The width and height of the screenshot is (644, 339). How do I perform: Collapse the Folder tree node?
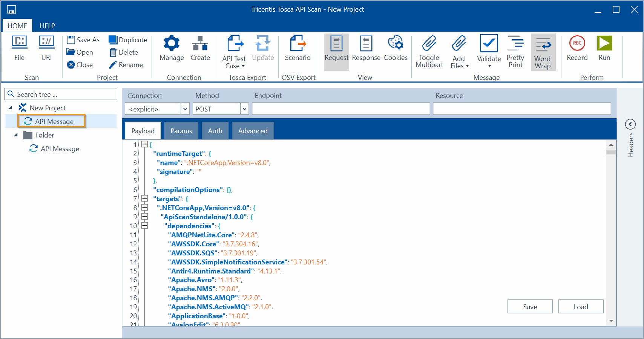pyautogui.click(x=16, y=135)
